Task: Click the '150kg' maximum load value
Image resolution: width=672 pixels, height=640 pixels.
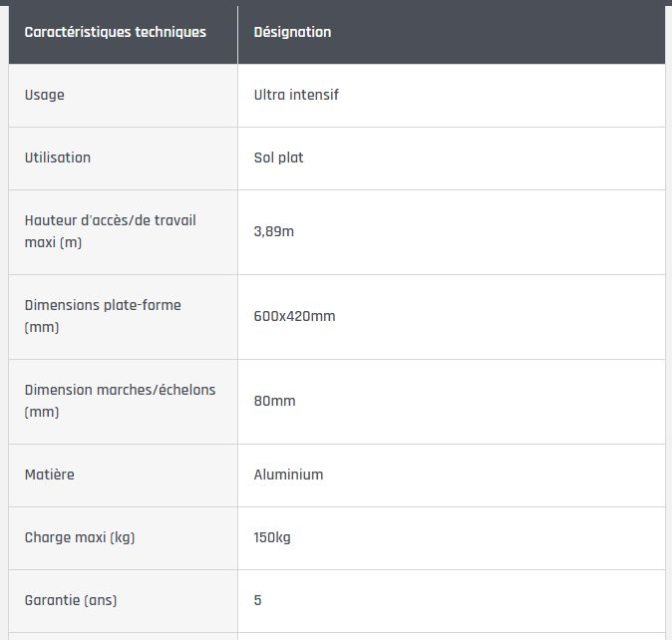Action: (272, 537)
